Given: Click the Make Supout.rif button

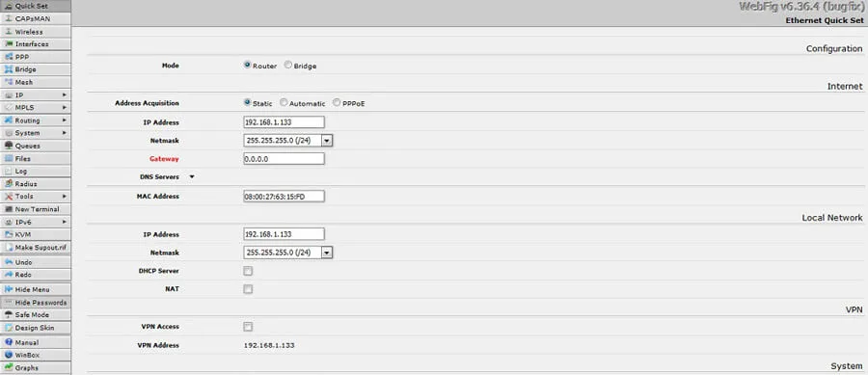Looking at the screenshot, I should tap(36, 247).
